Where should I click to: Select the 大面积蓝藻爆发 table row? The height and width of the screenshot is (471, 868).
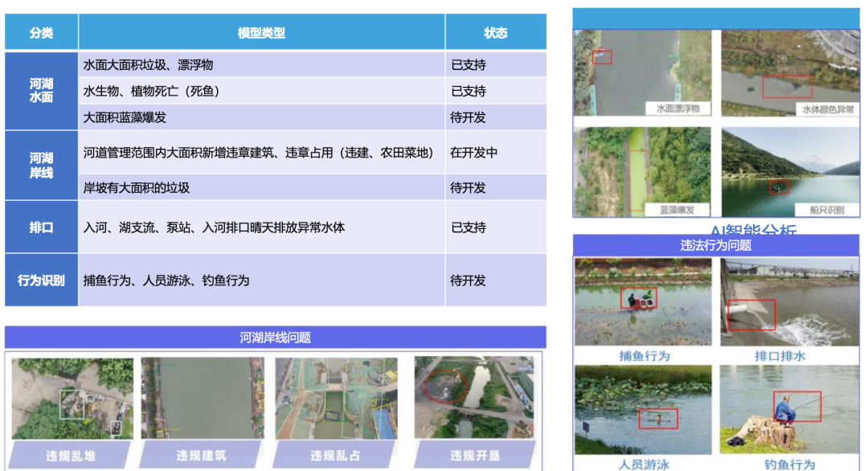pos(261,117)
